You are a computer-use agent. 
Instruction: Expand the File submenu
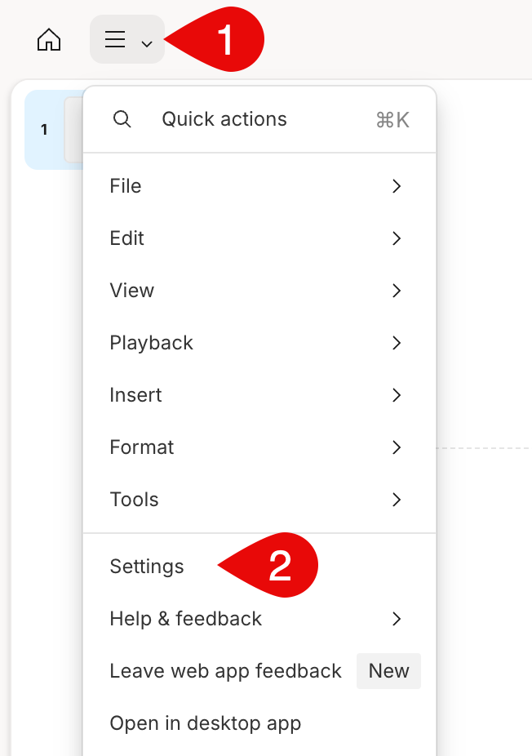point(126,186)
